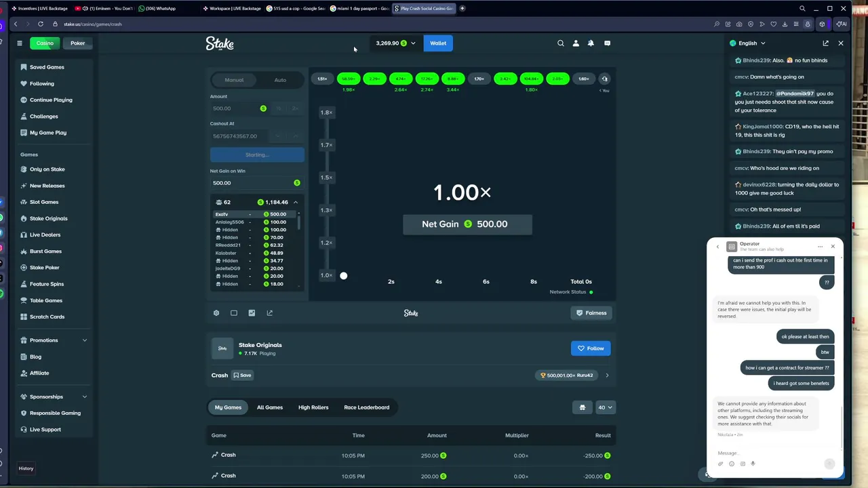The image size is (868, 488).
Task: Open game settings gear icon below Crash
Action: tap(216, 312)
